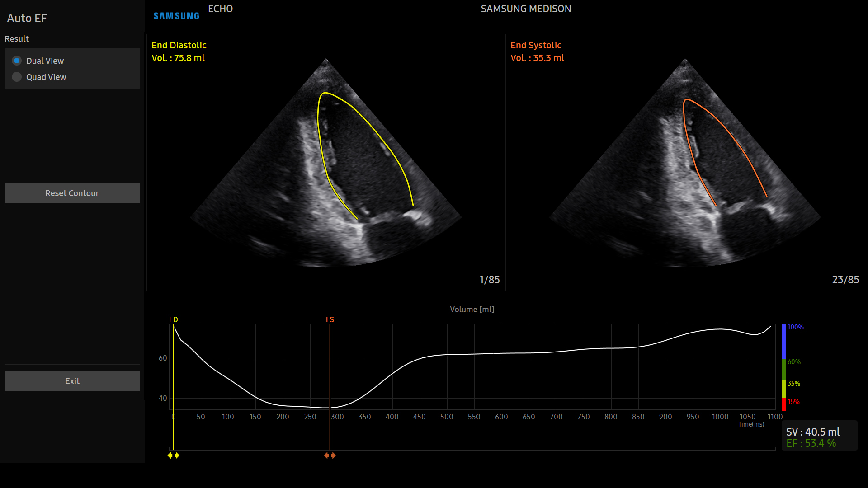Open the Result section in the Auto EF panel
Image resolution: width=868 pixels, height=488 pixels.
[x=17, y=38]
